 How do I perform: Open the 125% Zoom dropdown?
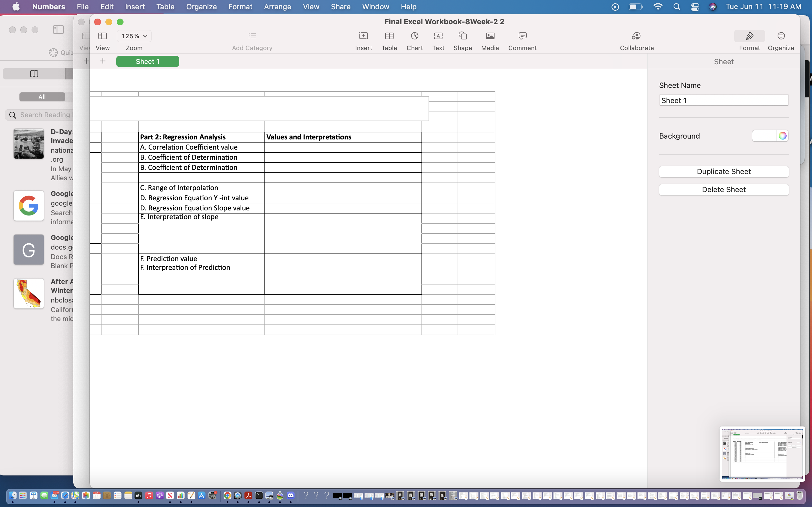pyautogui.click(x=134, y=36)
